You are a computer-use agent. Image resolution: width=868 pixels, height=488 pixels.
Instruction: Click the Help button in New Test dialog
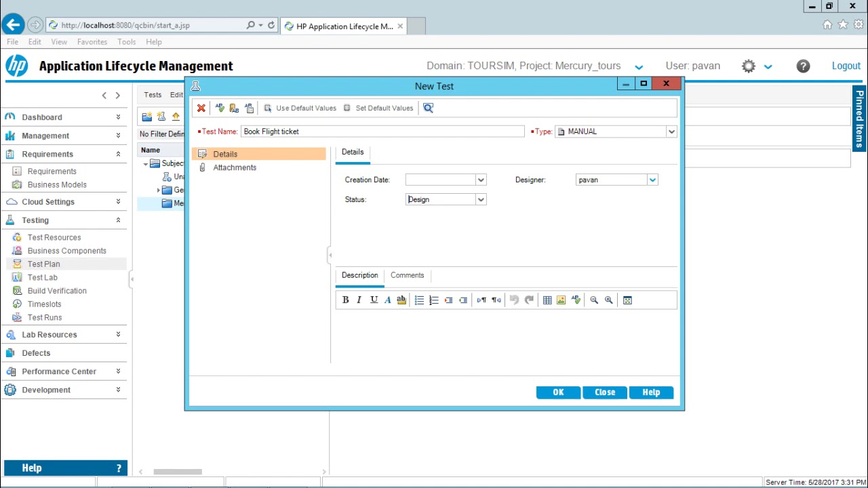651,392
